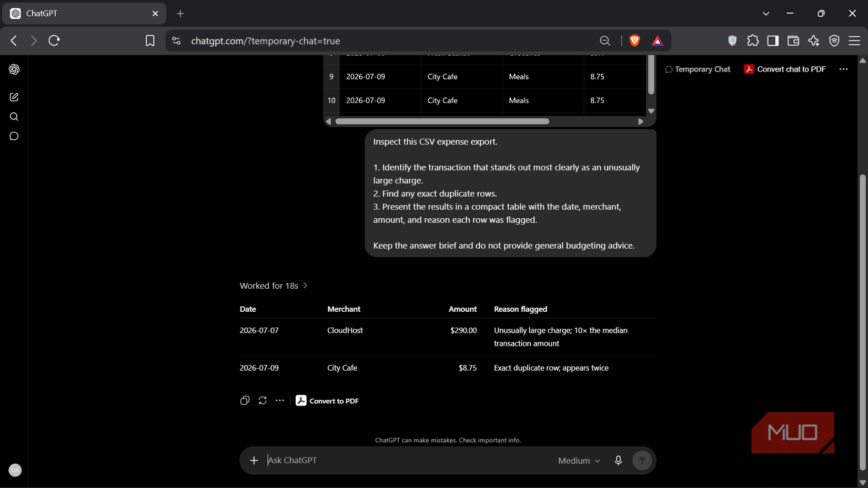Click Convert to PDF below the response

point(327,401)
